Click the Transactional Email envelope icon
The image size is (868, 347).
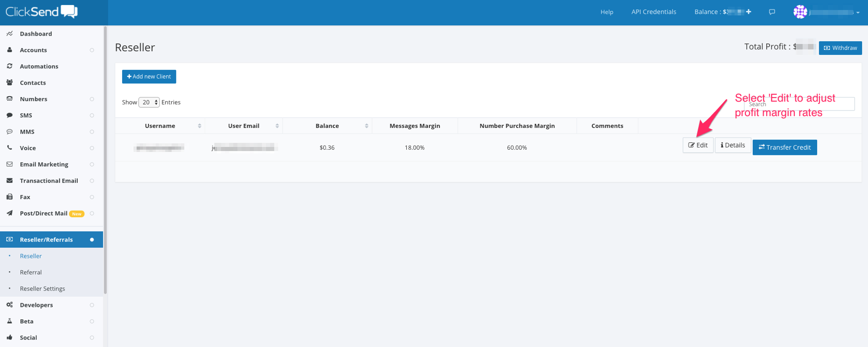(10, 181)
